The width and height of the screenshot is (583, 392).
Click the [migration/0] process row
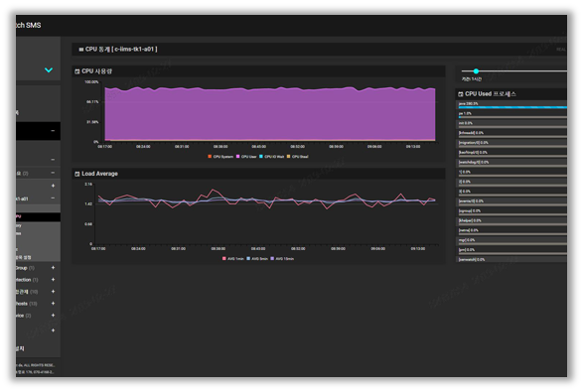[x=512, y=143]
